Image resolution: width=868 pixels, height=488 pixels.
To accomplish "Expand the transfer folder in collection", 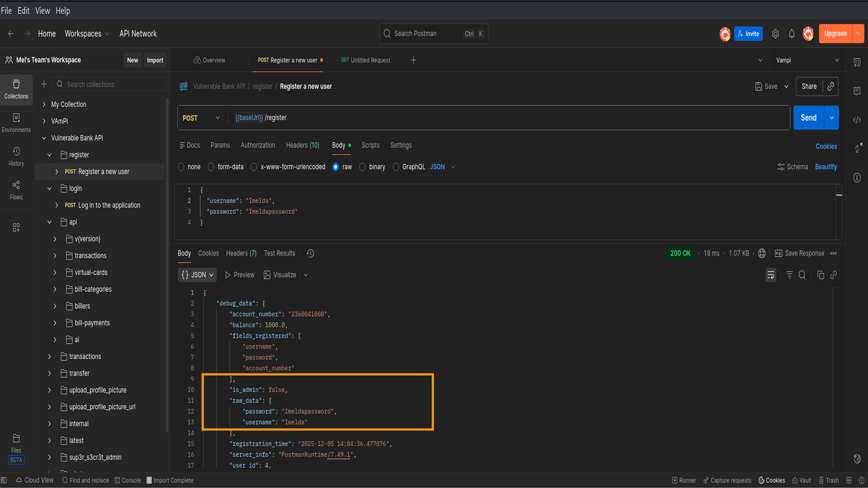I will (x=50, y=373).
